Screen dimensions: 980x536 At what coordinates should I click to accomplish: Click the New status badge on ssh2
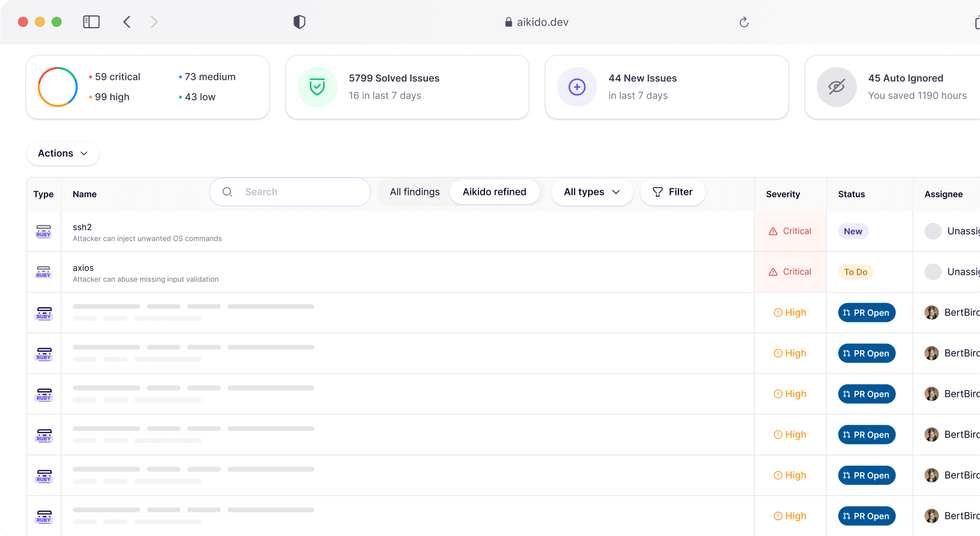point(853,231)
